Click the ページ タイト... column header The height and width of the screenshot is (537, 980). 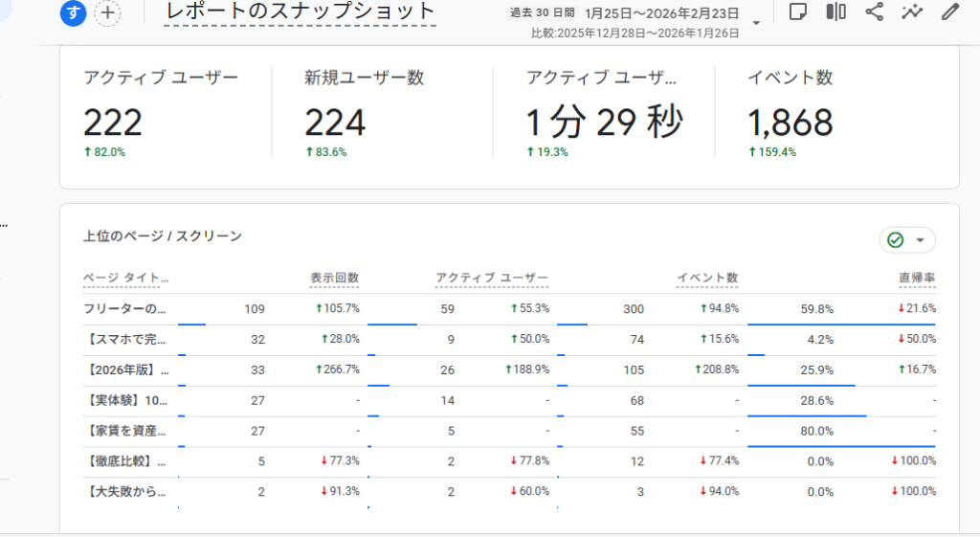click(125, 278)
